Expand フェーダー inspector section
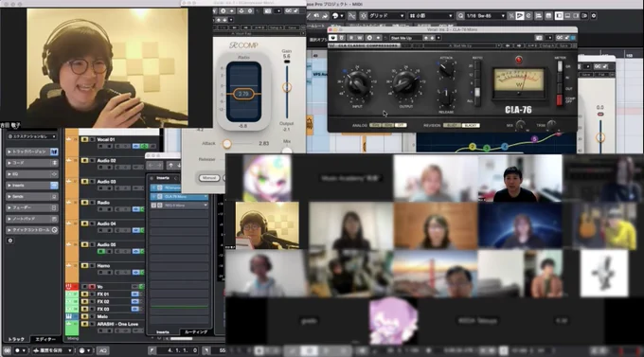644x357 pixels. [x=9, y=208]
